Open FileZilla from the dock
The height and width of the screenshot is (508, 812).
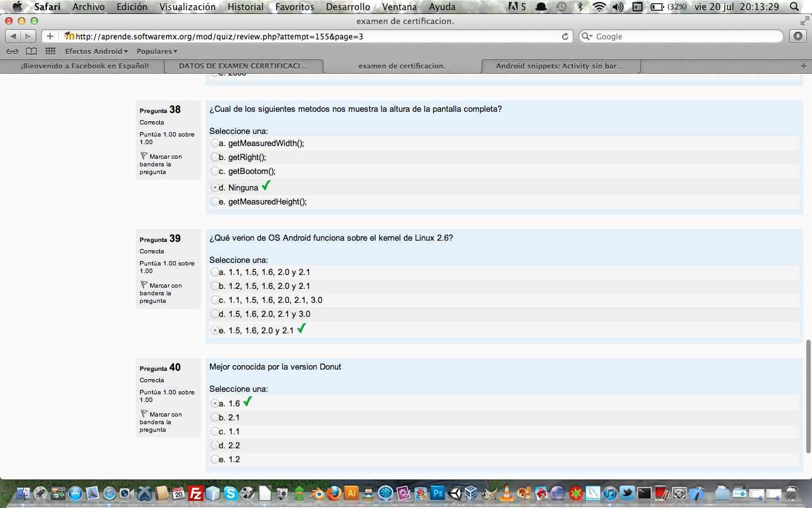(196, 493)
